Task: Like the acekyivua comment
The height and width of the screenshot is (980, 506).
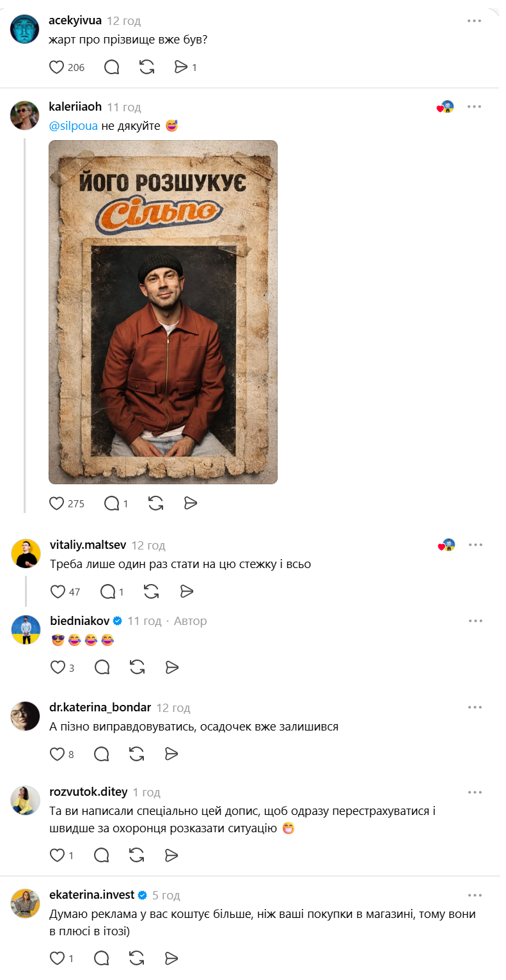Action: pyautogui.click(x=57, y=67)
